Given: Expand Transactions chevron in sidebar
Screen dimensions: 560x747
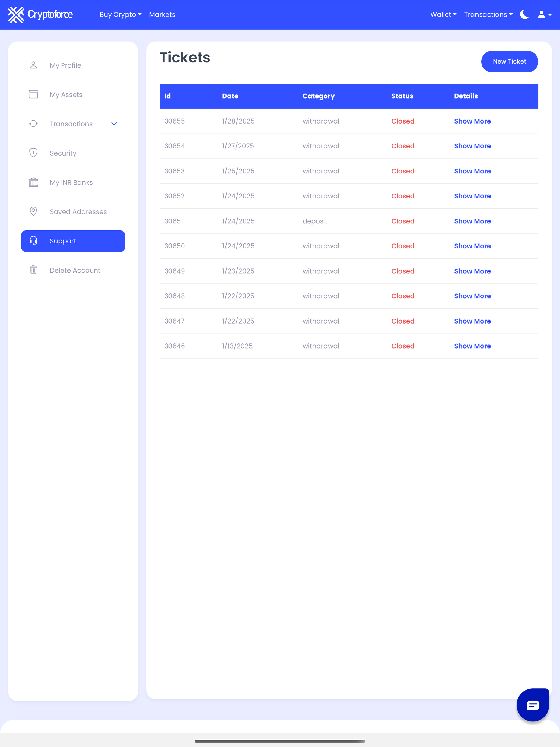Looking at the screenshot, I should pyautogui.click(x=114, y=124).
